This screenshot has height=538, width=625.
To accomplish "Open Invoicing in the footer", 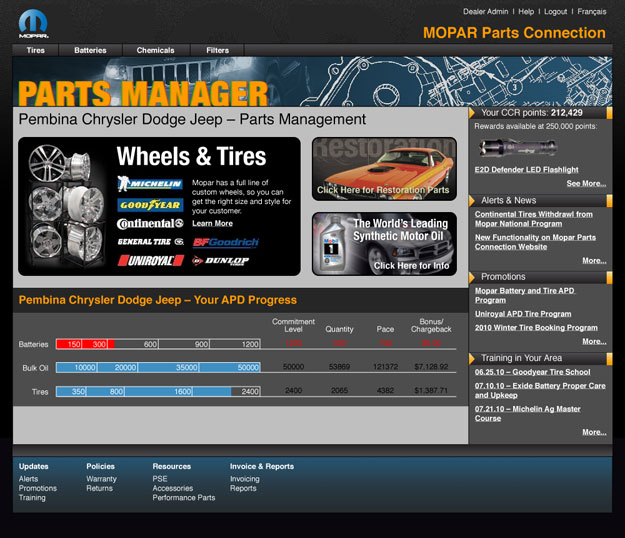I will pos(245,479).
